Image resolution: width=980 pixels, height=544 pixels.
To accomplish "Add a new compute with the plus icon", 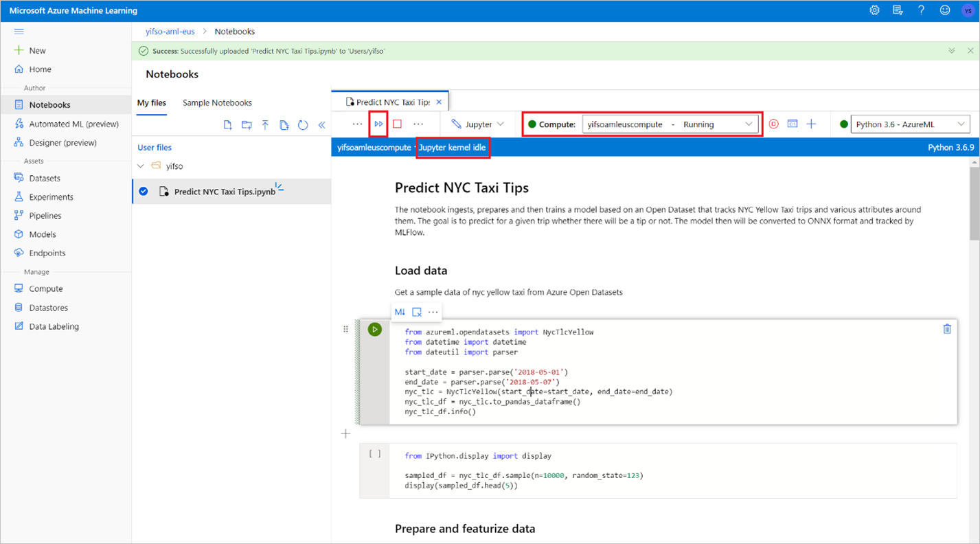I will click(x=811, y=124).
